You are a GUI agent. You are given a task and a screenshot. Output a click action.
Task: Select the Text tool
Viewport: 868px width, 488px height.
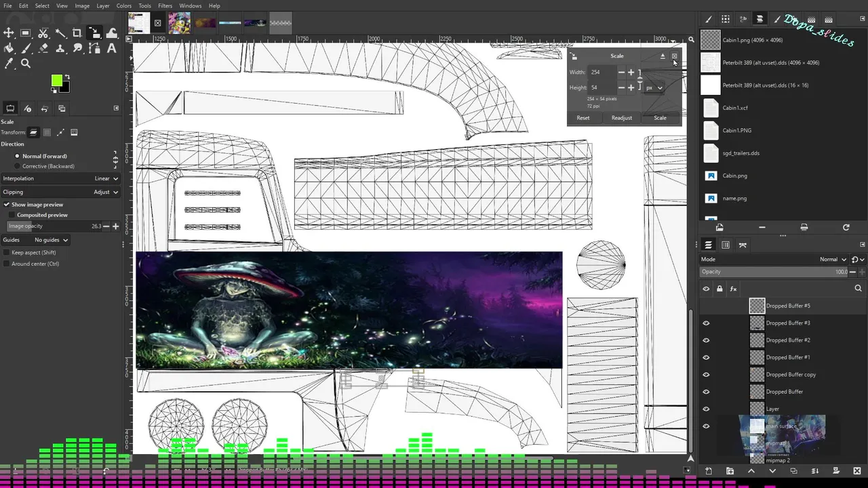[x=112, y=48]
